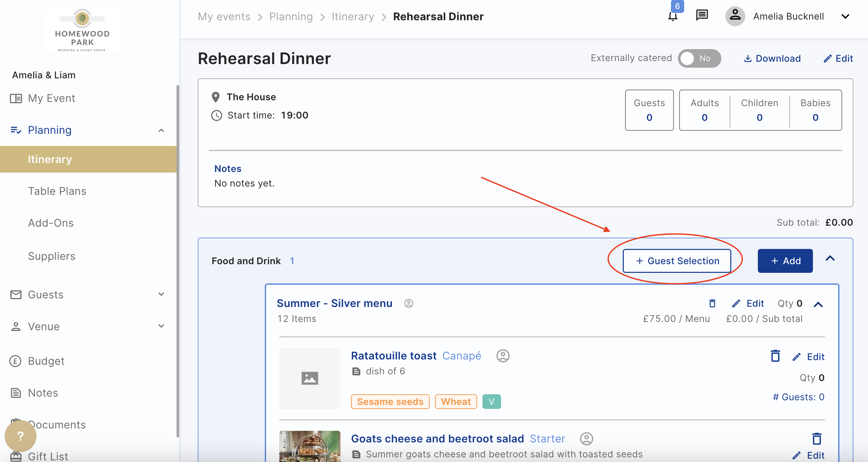
Task: Click guest icon beside Summer - Silver menu
Action: click(x=408, y=303)
